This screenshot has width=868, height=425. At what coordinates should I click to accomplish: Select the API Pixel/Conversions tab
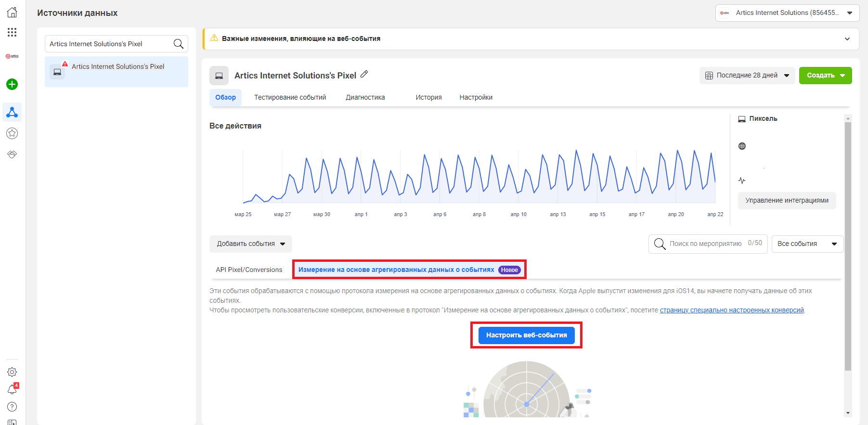(x=249, y=270)
